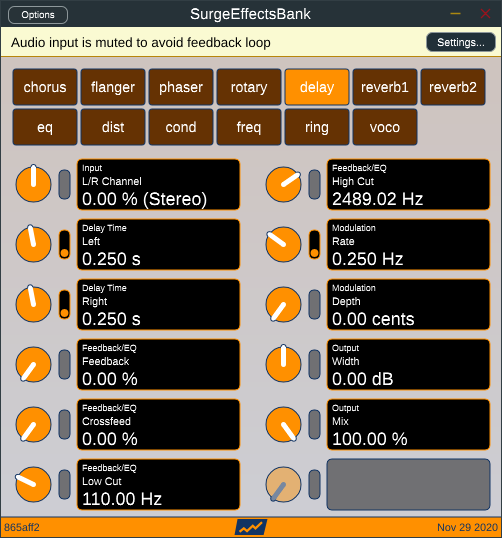Toggle the switch beside Modulation Depth

tap(315, 304)
